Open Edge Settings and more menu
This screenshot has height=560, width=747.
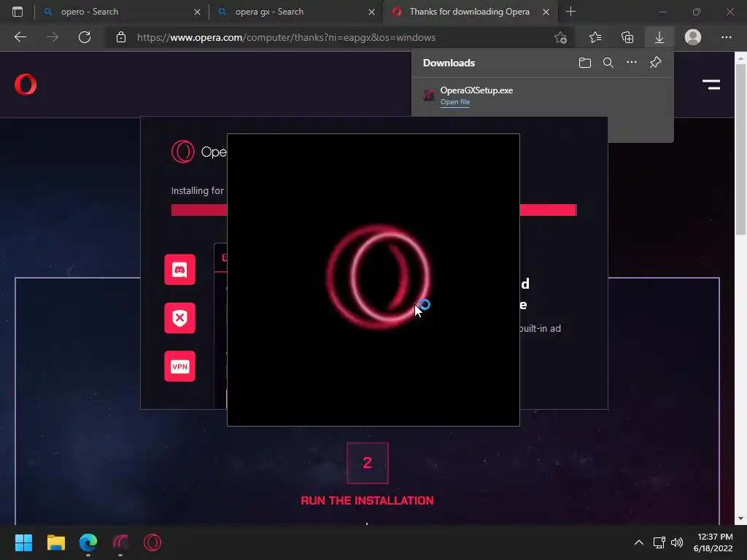pos(726,37)
